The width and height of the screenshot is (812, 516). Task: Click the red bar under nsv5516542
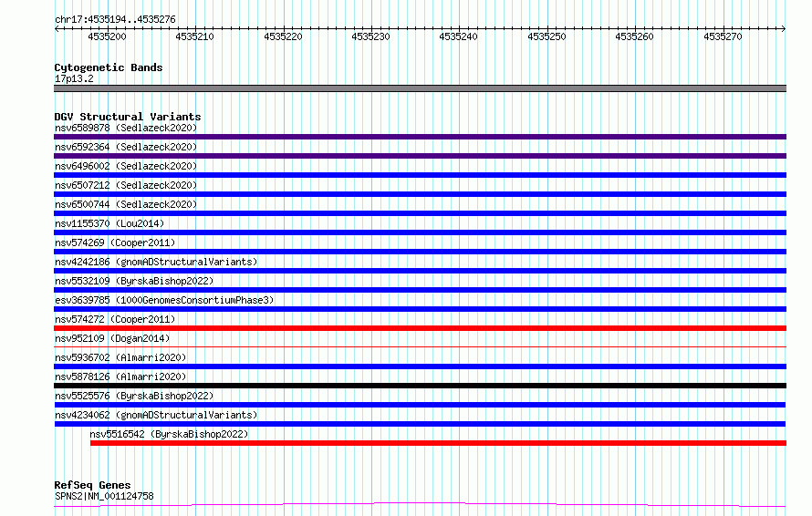point(438,443)
